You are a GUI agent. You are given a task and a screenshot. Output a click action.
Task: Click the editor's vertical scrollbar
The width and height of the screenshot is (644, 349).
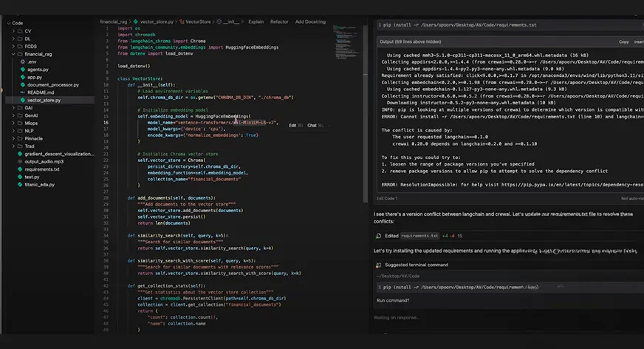[x=365, y=114]
